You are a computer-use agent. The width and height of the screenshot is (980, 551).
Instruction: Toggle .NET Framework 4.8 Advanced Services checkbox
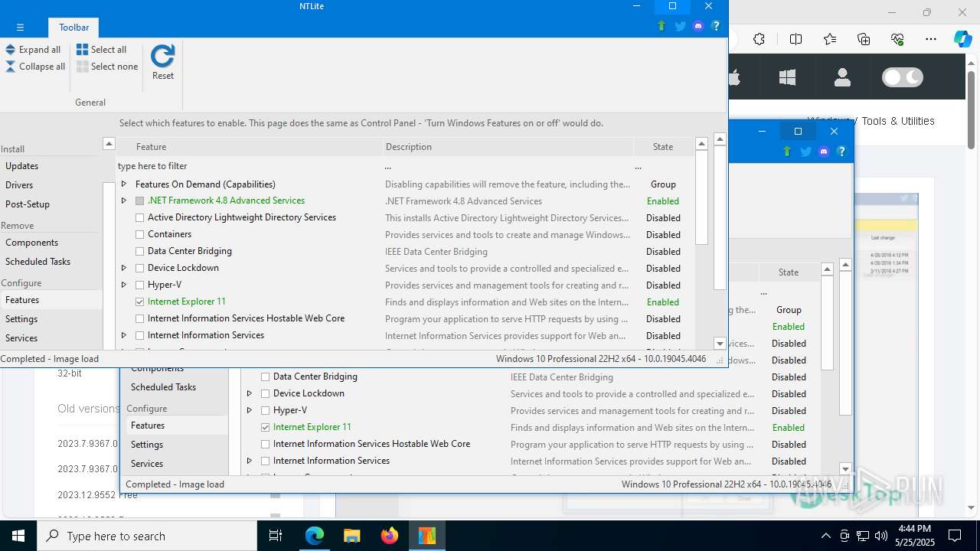tap(139, 201)
